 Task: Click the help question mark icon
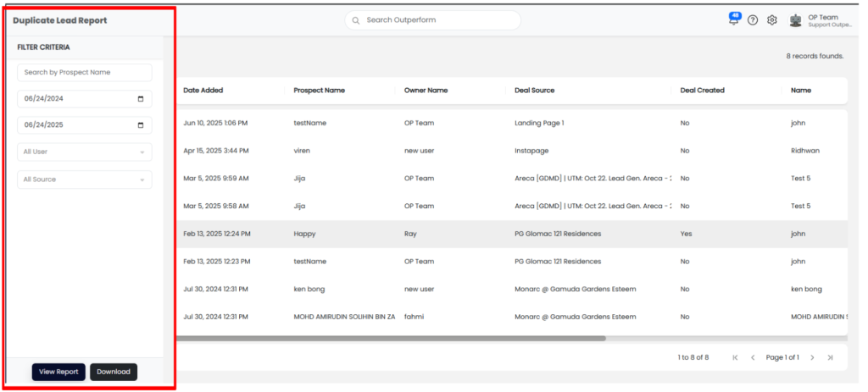click(753, 20)
